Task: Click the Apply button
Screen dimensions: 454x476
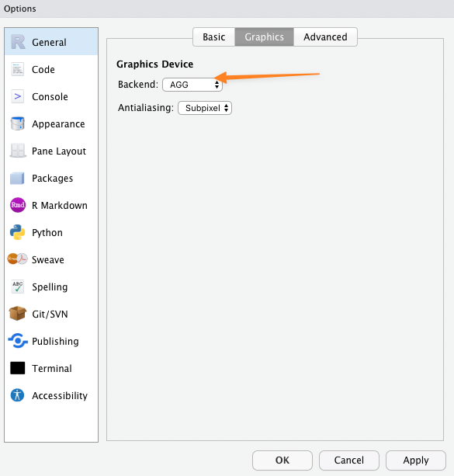Action: tap(416, 460)
